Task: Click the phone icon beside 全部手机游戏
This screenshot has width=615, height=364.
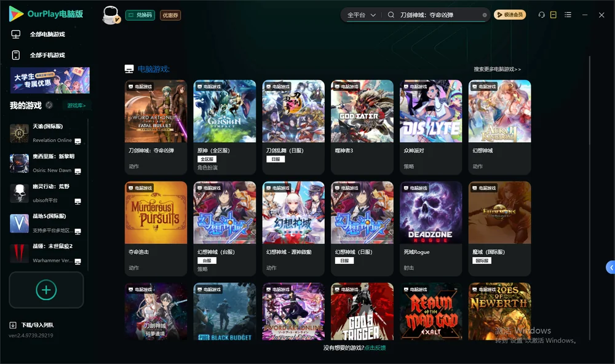Action: pos(16,55)
